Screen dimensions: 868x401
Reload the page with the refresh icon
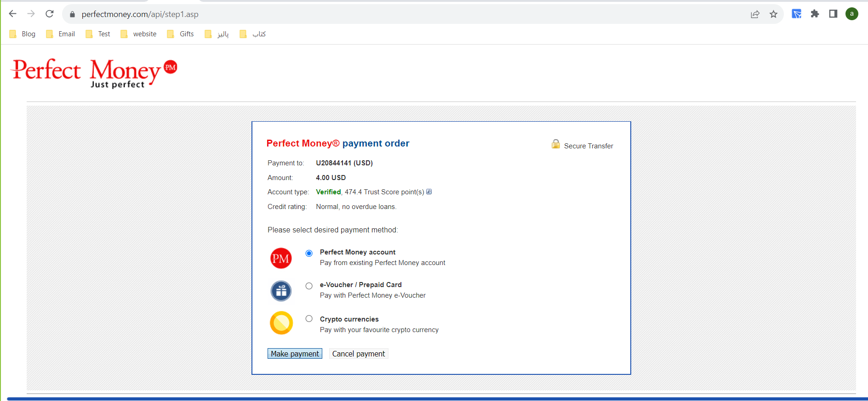point(50,14)
